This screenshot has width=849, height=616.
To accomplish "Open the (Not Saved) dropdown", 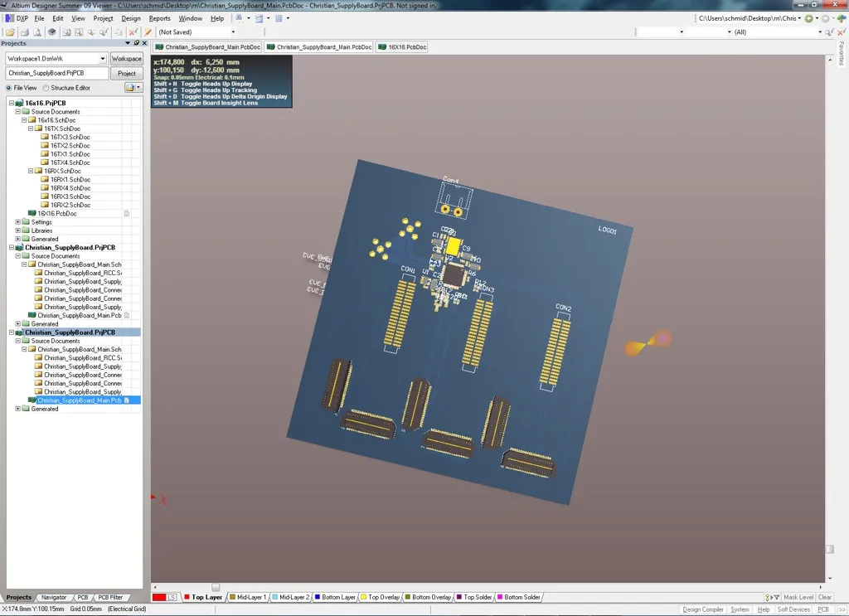I will point(233,32).
